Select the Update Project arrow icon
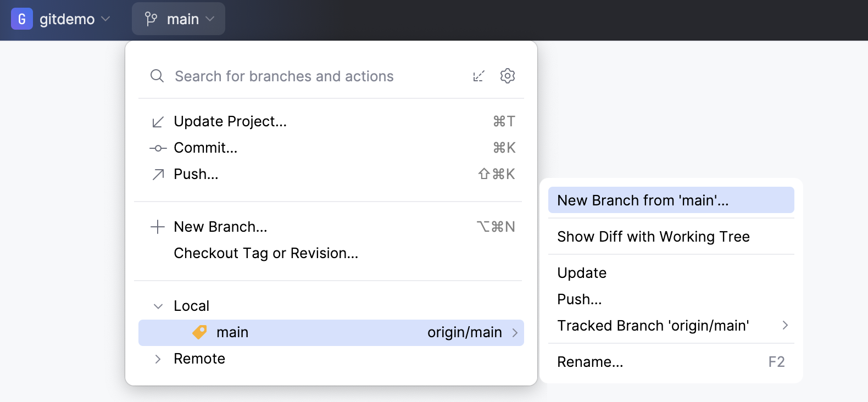 [157, 121]
